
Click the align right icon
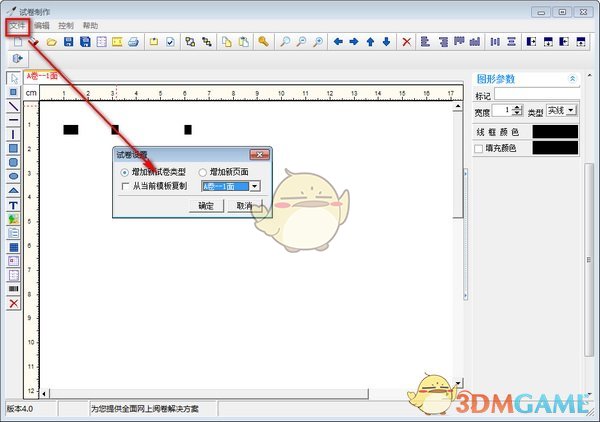(x=443, y=41)
